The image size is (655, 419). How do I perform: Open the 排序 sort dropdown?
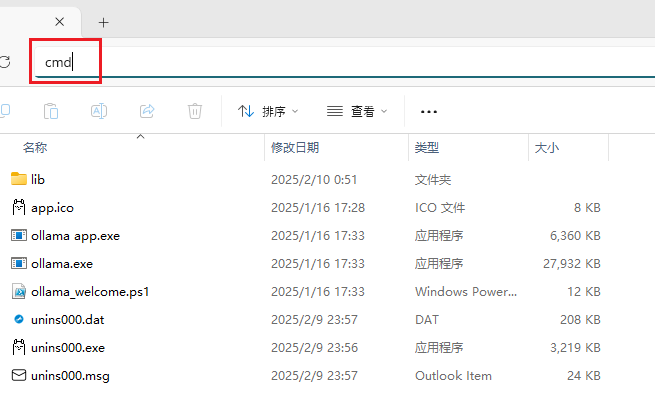pyautogui.click(x=268, y=112)
